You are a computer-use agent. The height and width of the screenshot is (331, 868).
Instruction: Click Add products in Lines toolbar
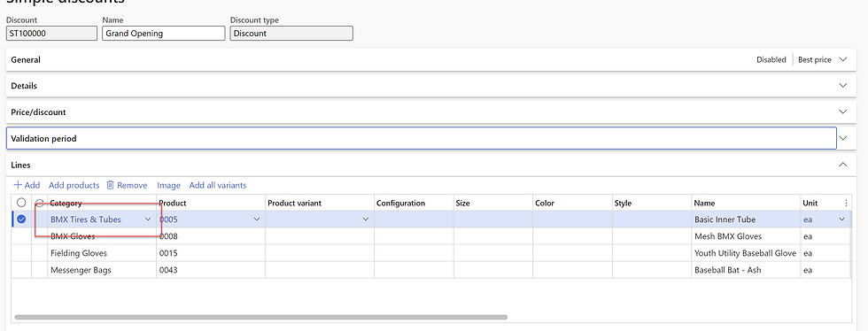point(74,186)
